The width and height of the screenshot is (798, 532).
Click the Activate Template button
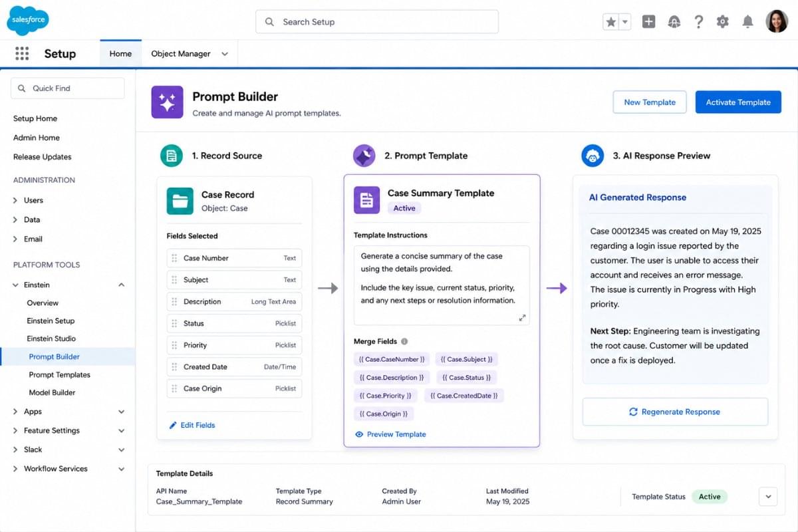tap(738, 102)
